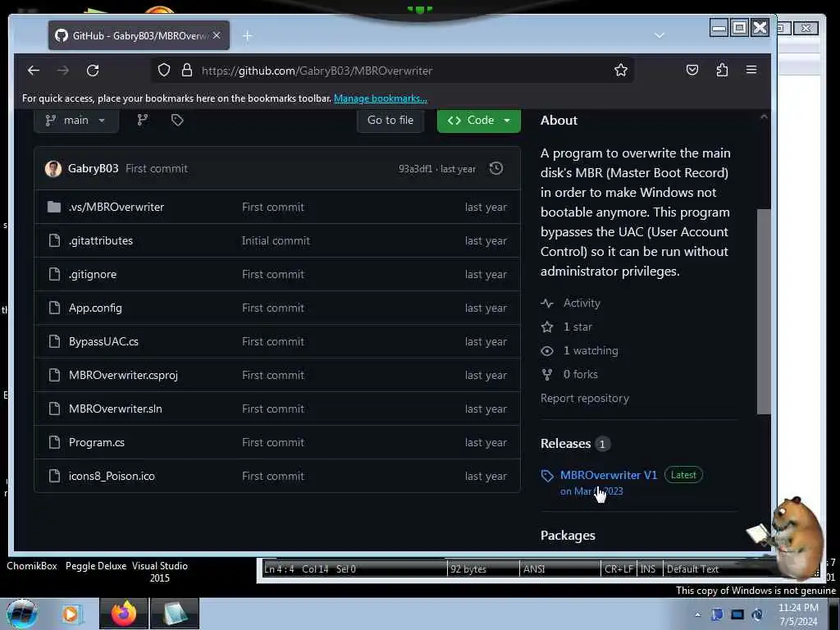The width and height of the screenshot is (840, 630).
Task: Open the Releases heading link
Action: coord(566,444)
